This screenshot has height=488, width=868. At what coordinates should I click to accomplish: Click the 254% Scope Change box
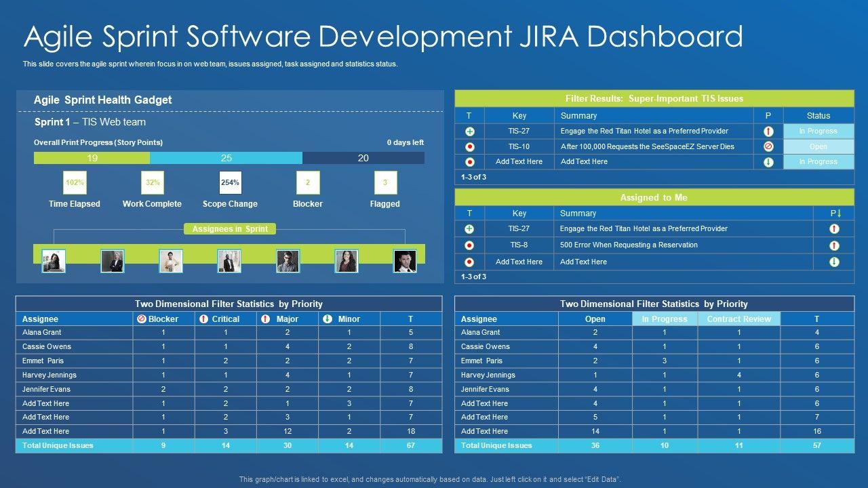[230, 183]
